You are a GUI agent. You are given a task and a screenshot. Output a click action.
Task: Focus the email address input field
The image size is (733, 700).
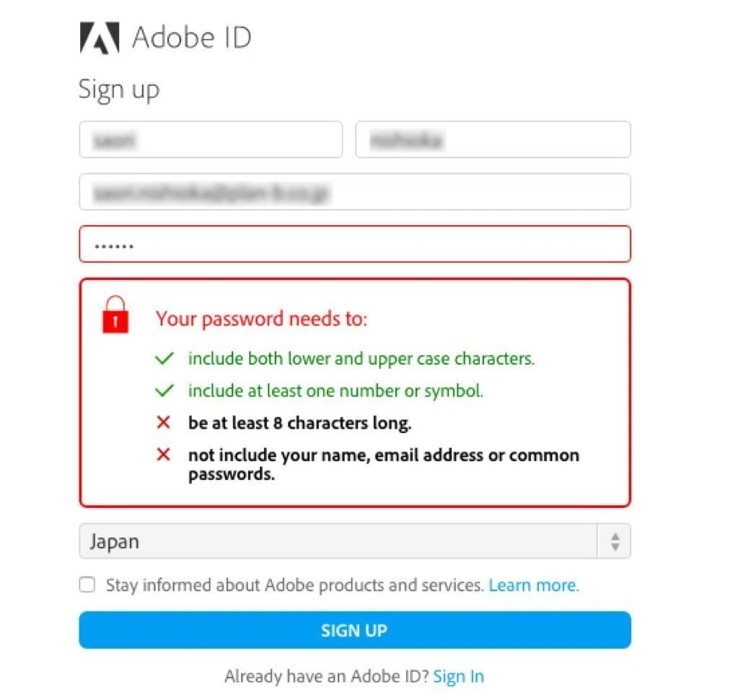(x=355, y=192)
